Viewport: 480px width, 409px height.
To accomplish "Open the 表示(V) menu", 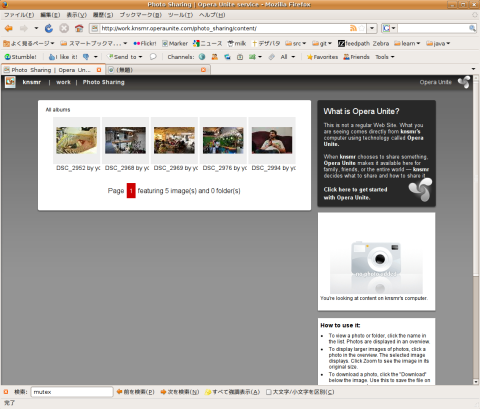I will (x=76, y=15).
